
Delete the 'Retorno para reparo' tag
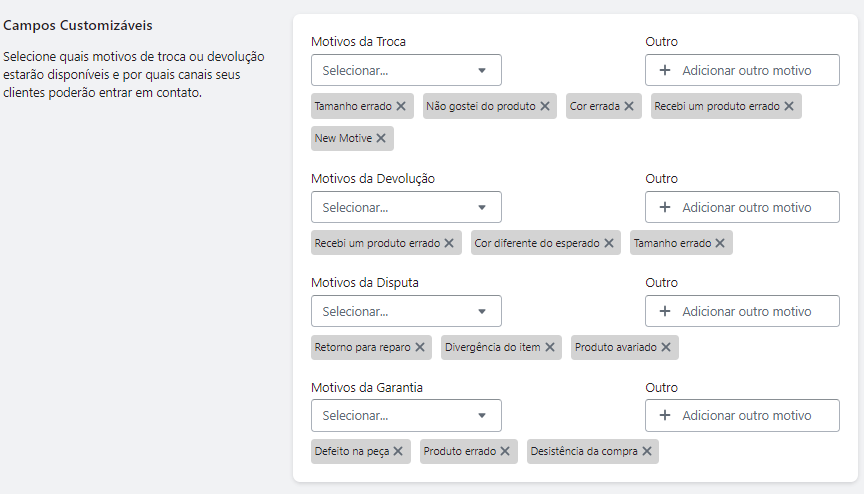pos(420,347)
